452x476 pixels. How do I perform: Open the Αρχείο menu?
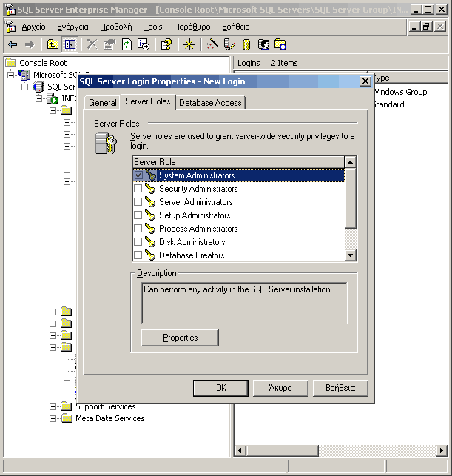(x=34, y=27)
